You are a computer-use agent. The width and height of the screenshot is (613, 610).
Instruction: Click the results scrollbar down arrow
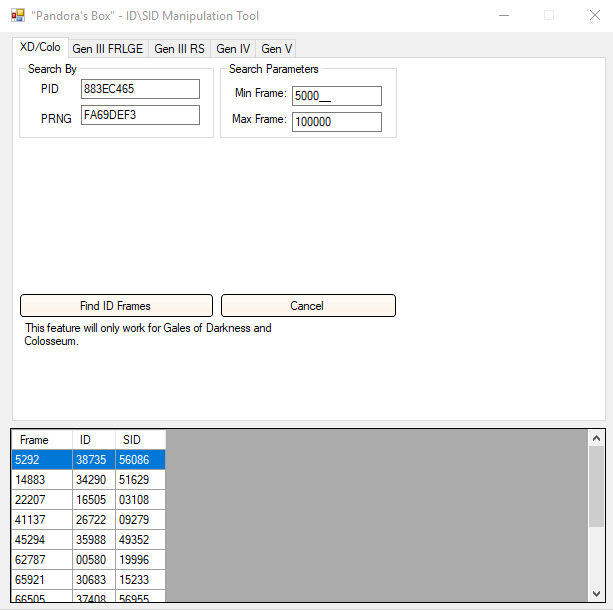596,594
